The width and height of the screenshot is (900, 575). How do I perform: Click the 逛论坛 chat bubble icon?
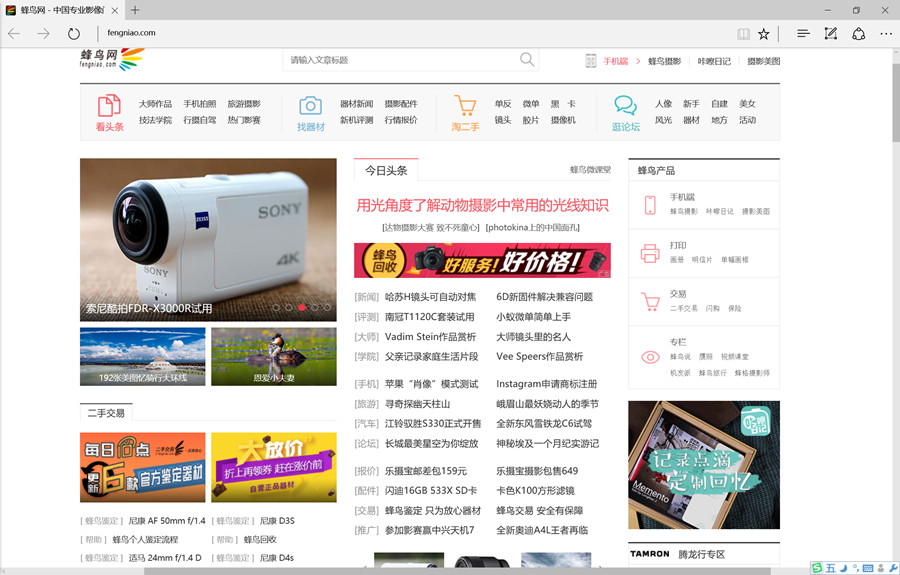(x=625, y=106)
